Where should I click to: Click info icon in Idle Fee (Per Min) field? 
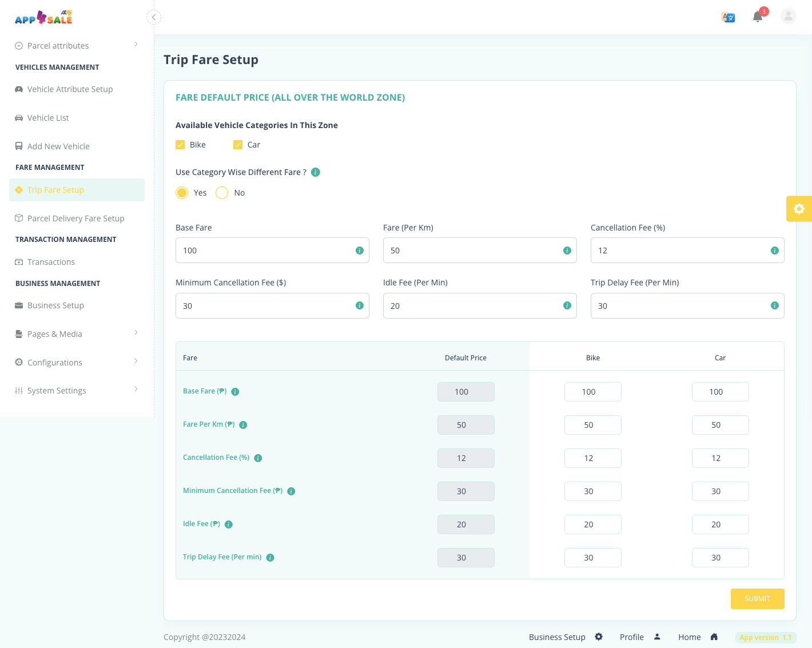[x=567, y=305]
